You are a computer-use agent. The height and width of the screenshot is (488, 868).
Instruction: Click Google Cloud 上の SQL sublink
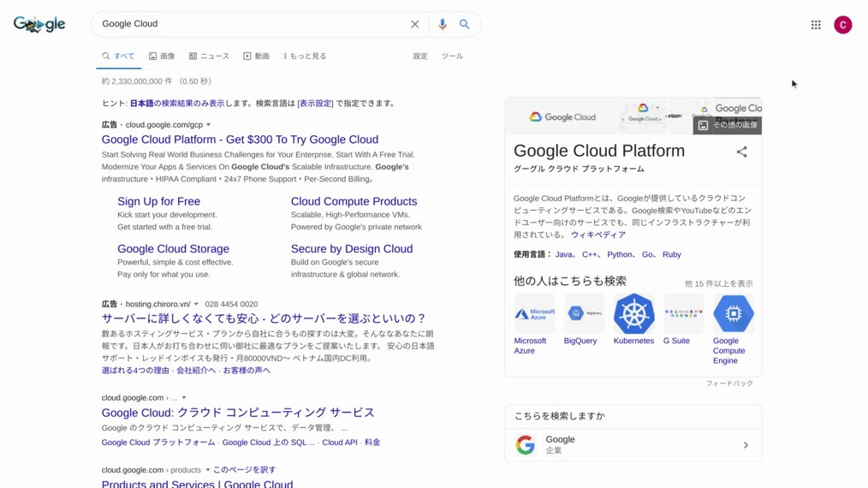pyautogui.click(x=269, y=443)
